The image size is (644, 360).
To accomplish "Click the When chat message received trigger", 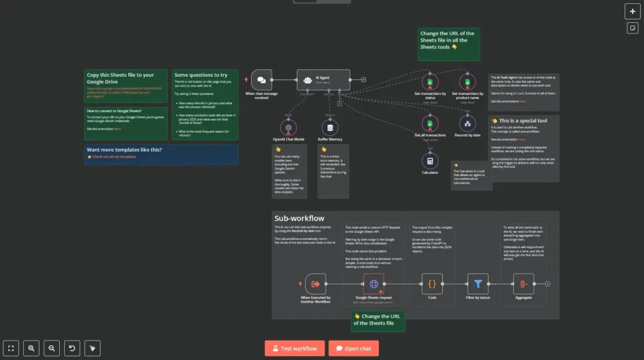I will [x=262, y=80].
